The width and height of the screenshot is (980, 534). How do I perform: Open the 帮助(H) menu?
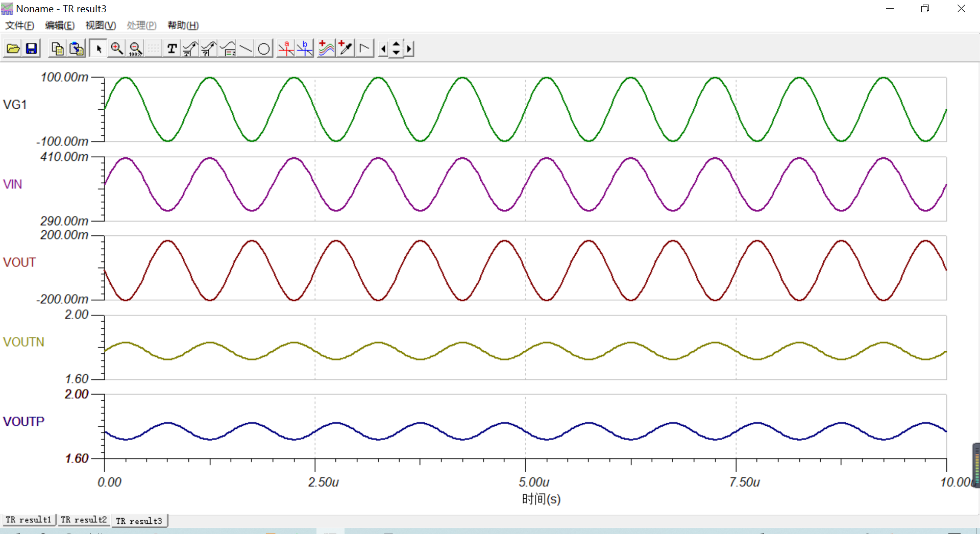point(183,26)
